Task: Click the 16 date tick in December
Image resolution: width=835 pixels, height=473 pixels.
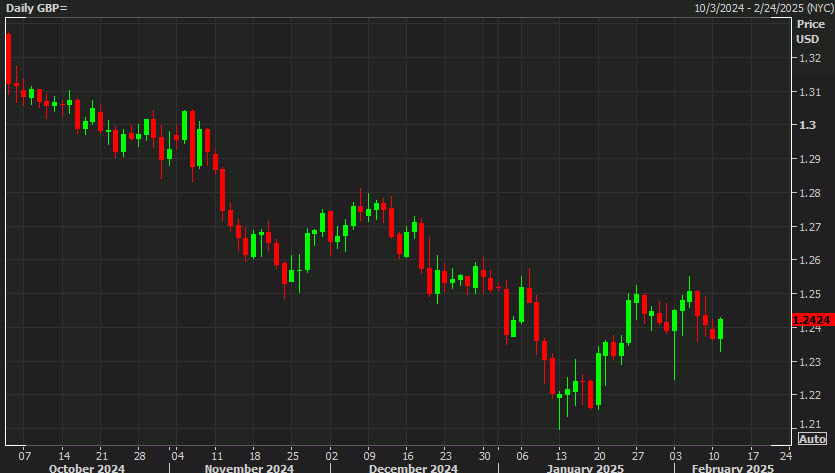Action: (408, 456)
